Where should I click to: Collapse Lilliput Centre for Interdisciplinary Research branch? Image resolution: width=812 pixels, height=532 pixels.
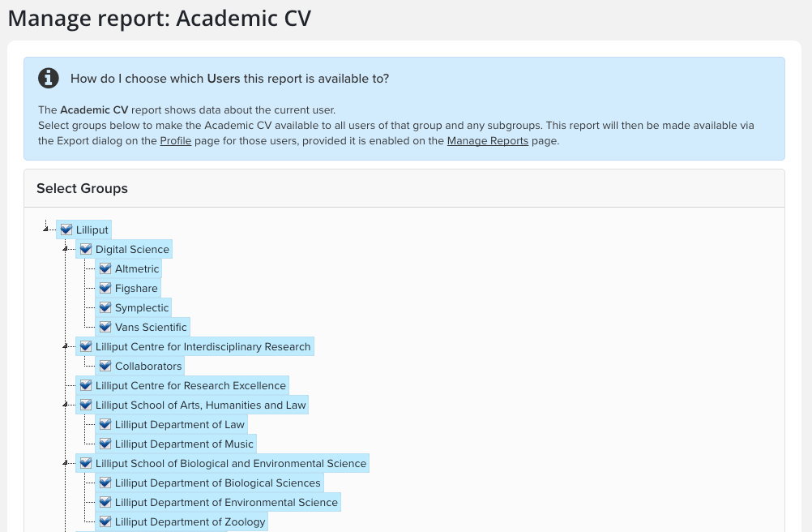point(66,346)
